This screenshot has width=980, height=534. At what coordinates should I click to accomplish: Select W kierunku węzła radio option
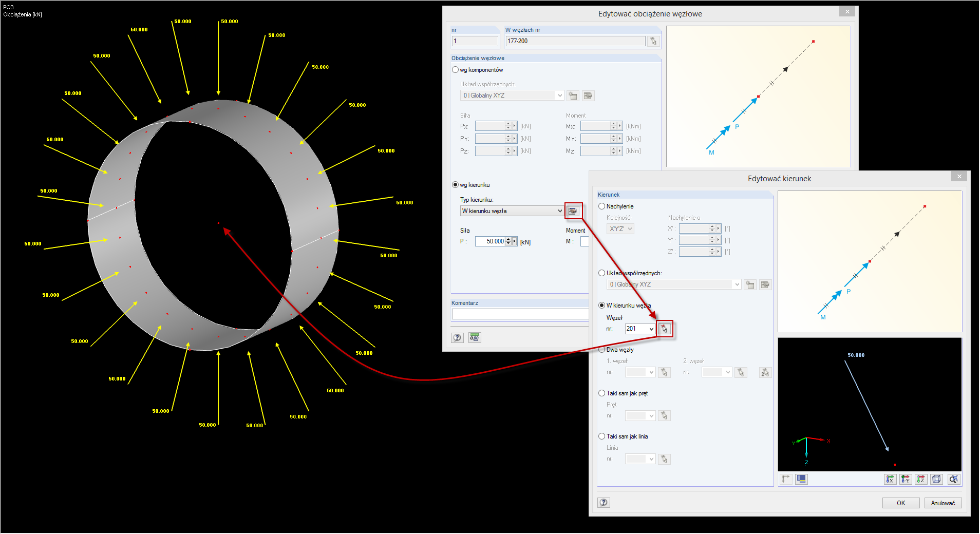(x=602, y=306)
